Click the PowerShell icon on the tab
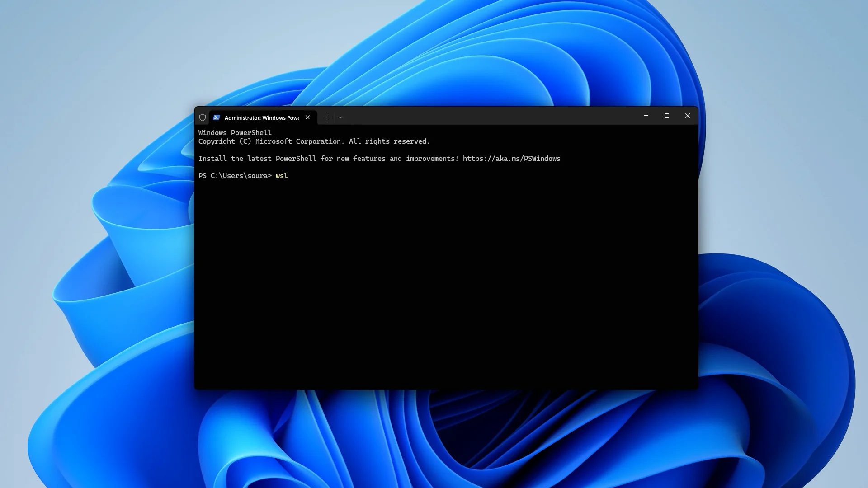 [x=217, y=117]
